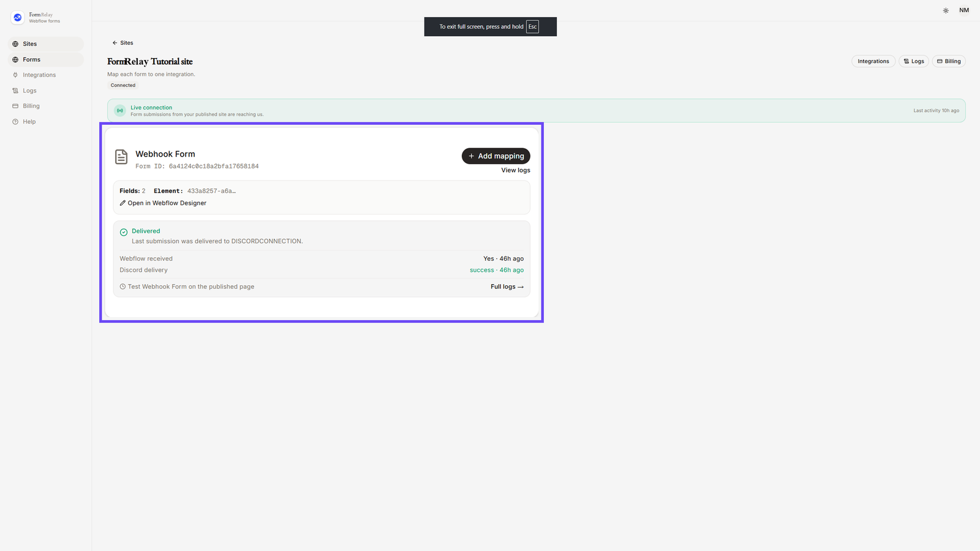Open Help in the sidebar
The height and width of the screenshot is (551, 980).
click(46, 122)
